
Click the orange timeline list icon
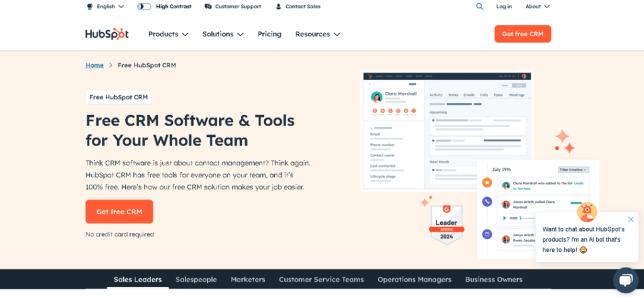[487, 183]
